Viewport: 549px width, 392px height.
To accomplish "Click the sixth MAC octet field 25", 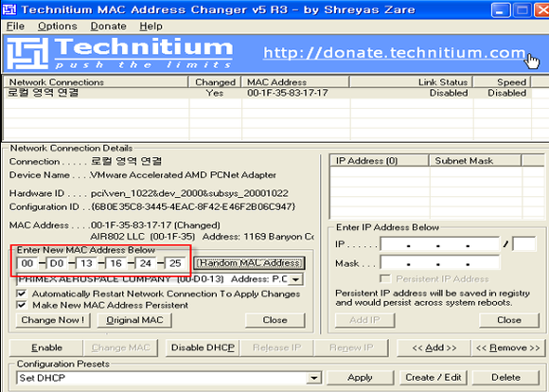I will coord(175,263).
